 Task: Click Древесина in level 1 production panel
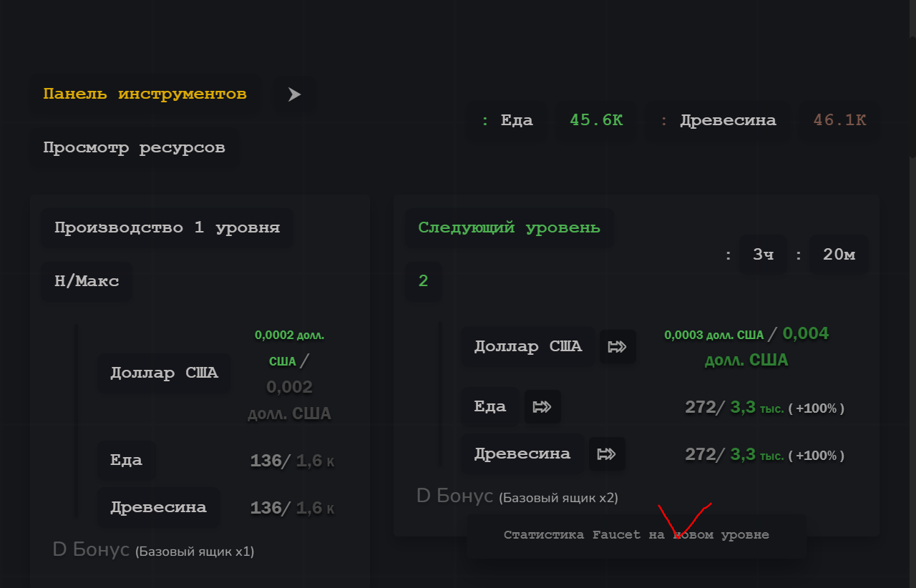click(x=158, y=507)
